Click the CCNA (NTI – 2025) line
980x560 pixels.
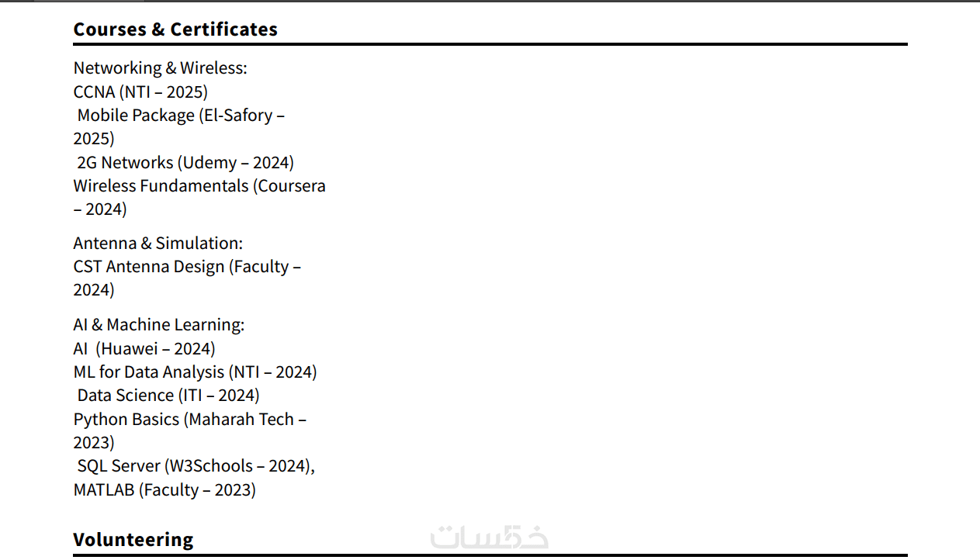point(140,92)
